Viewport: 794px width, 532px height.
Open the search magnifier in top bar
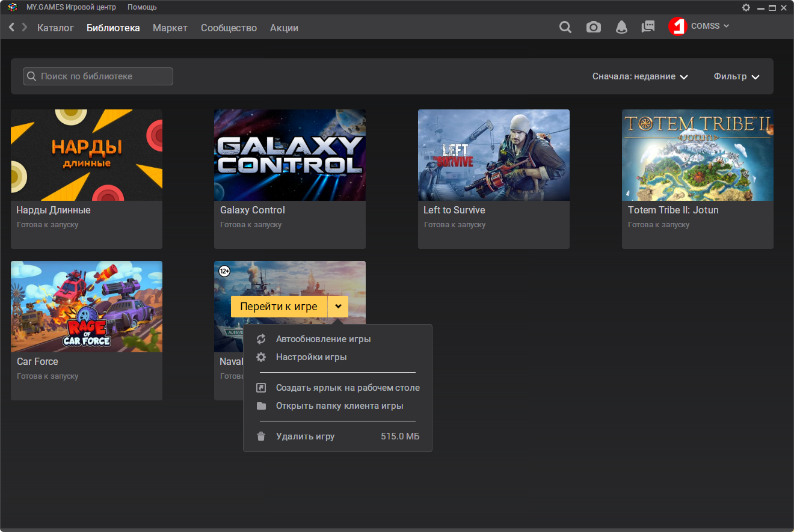pos(565,27)
